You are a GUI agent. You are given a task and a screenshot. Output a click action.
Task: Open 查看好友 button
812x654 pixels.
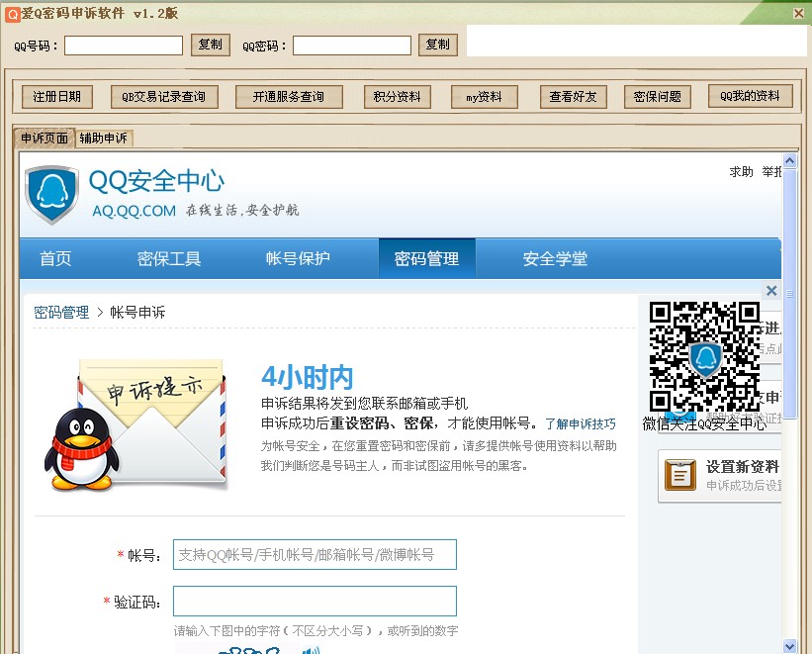pos(574,97)
